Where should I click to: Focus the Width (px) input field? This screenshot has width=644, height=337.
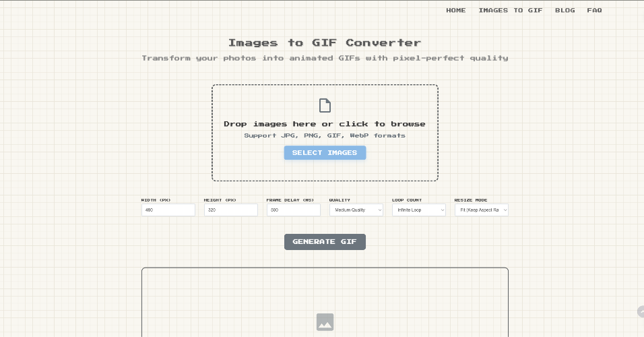tap(168, 210)
